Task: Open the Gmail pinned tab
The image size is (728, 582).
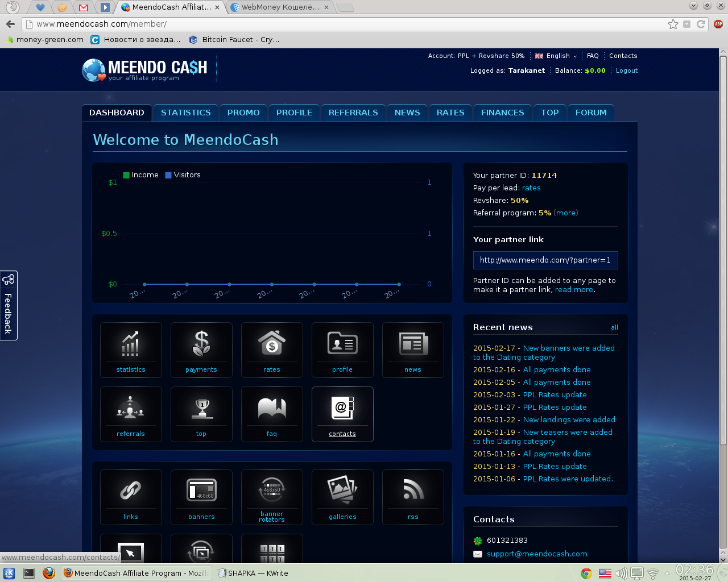Action: (x=84, y=7)
